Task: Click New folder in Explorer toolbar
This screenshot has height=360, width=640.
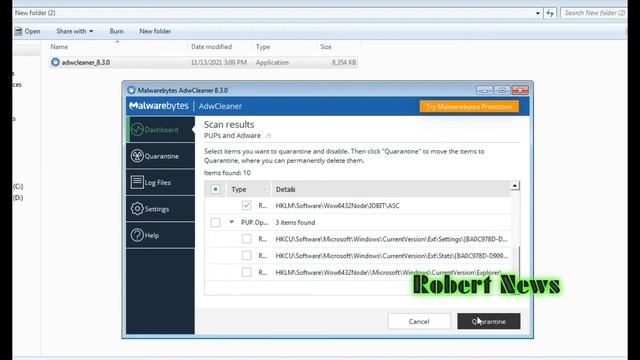Action: coord(155,31)
